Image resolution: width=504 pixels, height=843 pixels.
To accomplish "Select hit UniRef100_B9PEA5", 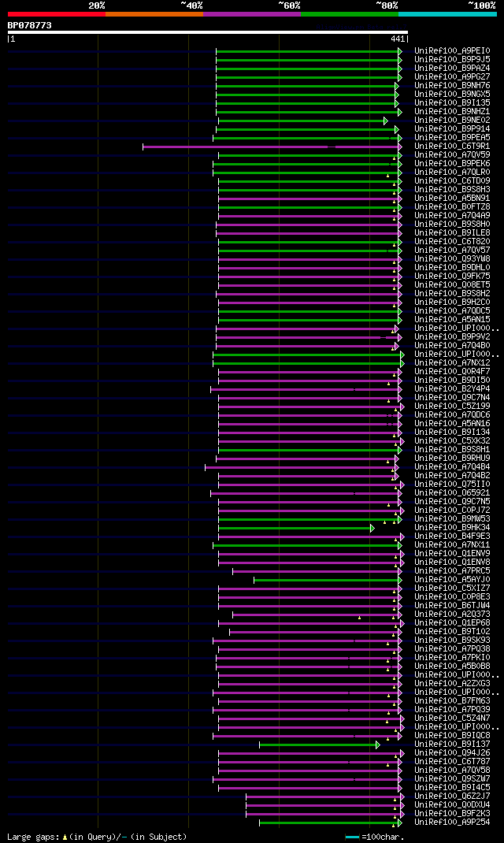I will (x=452, y=138).
